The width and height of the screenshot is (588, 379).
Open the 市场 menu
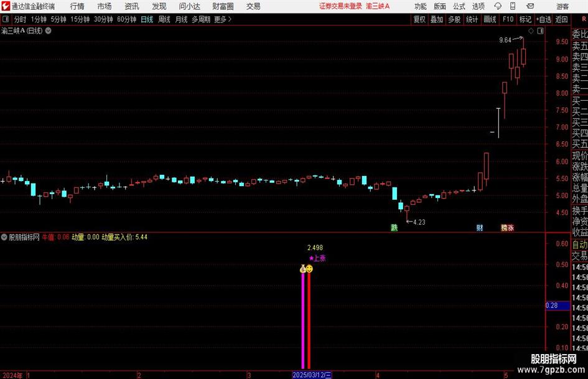tap(105, 6)
